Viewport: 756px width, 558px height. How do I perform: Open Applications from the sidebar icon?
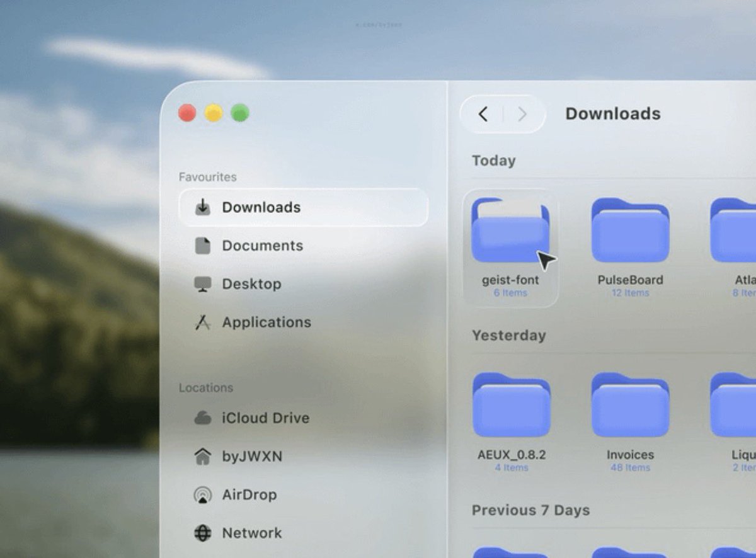(202, 322)
